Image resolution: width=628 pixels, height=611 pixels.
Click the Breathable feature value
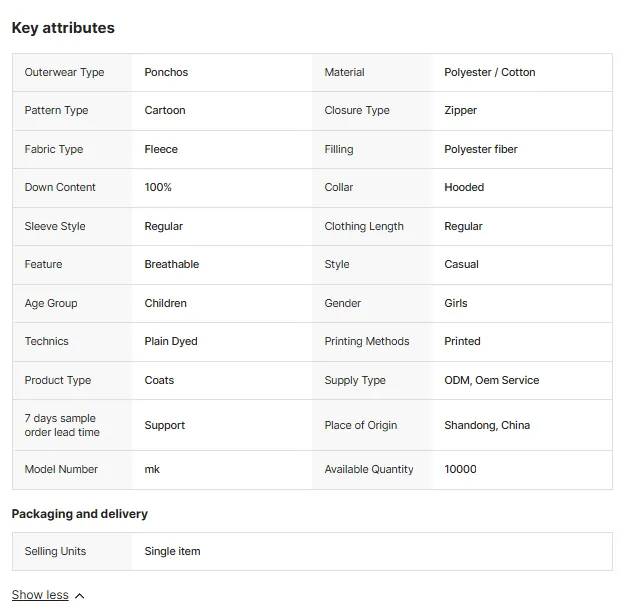coord(172,264)
